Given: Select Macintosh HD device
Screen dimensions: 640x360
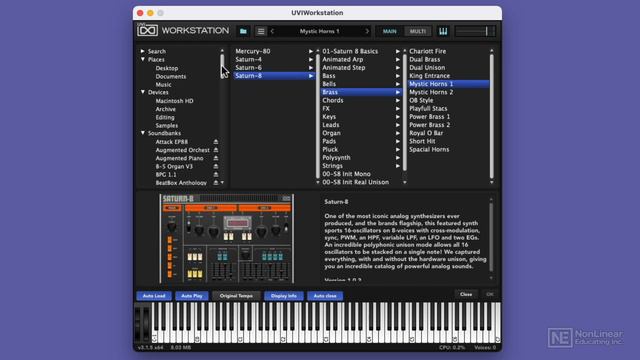Looking at the screenshot, I should point(174,101).
